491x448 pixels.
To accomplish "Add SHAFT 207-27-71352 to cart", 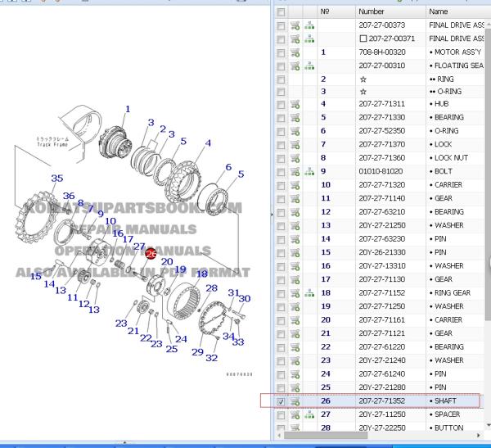I will [295, 401].
